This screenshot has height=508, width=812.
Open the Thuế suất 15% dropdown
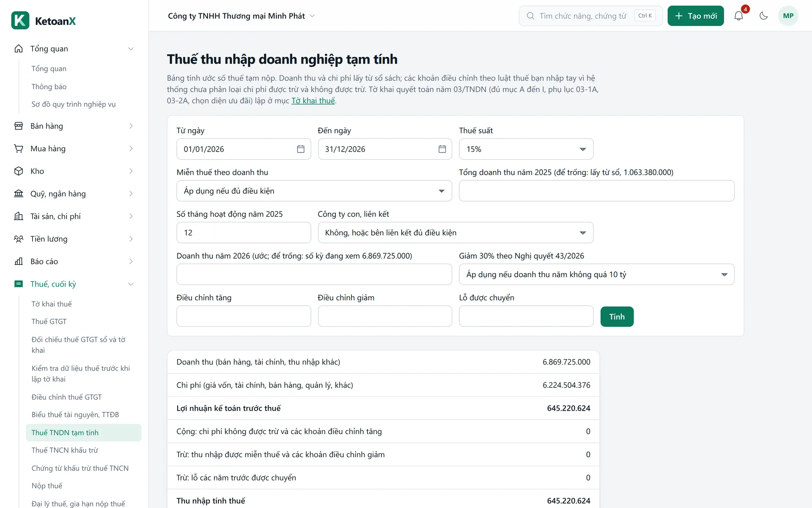pyautogui.click(x=526, y=149)
